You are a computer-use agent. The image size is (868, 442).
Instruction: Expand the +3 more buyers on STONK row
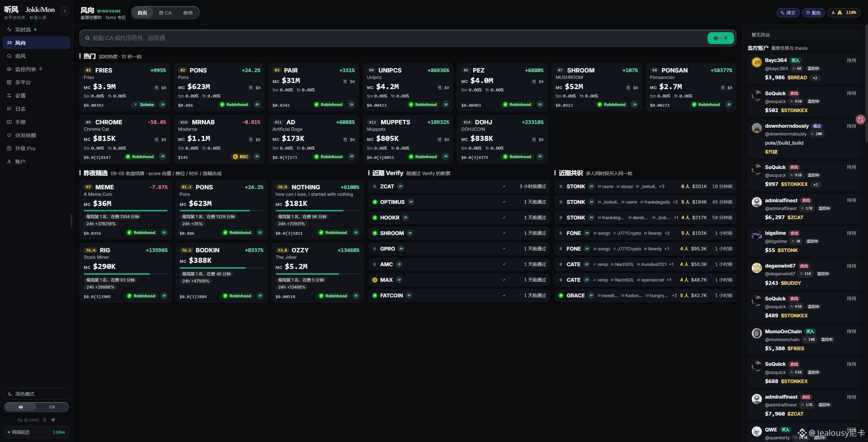[662, 186]
